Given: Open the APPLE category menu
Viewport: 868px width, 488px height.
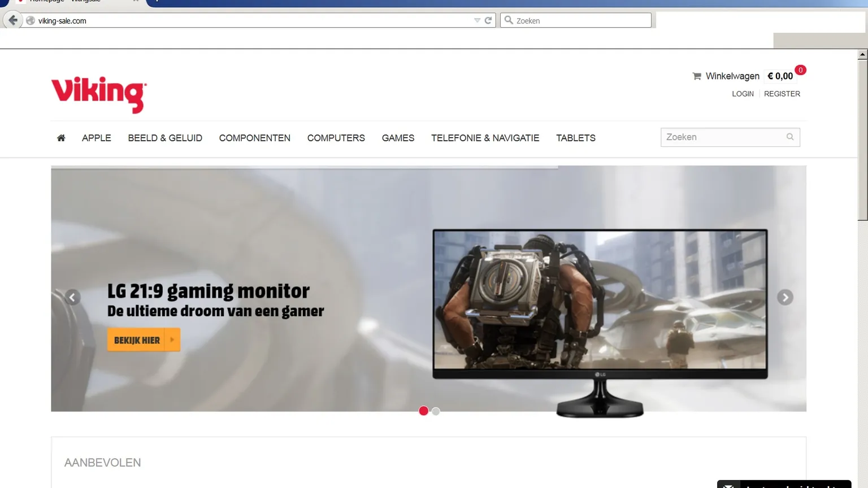Looking at the screenshot, I should point(97,138).
